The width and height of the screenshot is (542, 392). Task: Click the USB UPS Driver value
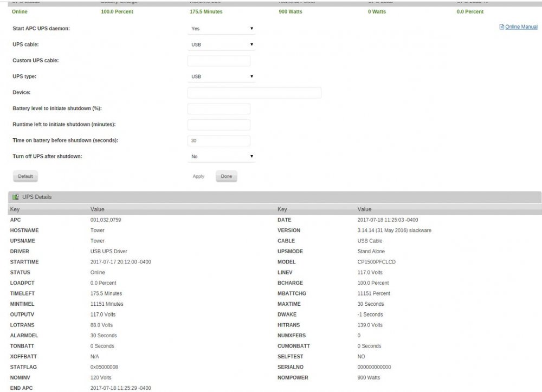coord(108,252)
